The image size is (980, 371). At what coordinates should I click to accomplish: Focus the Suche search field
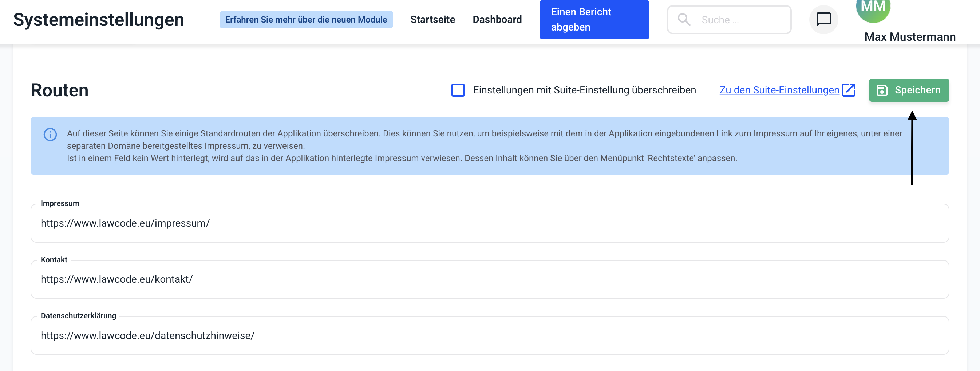click(742, 20)
